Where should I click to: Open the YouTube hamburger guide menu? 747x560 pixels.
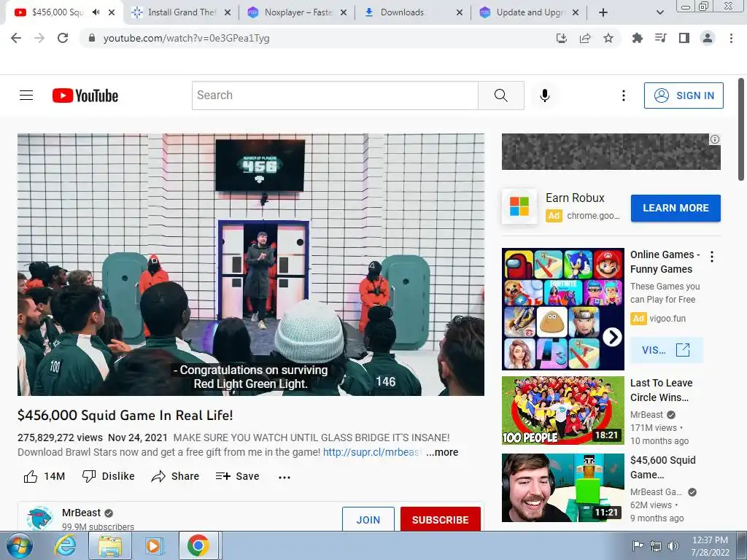tap(26, 96)
